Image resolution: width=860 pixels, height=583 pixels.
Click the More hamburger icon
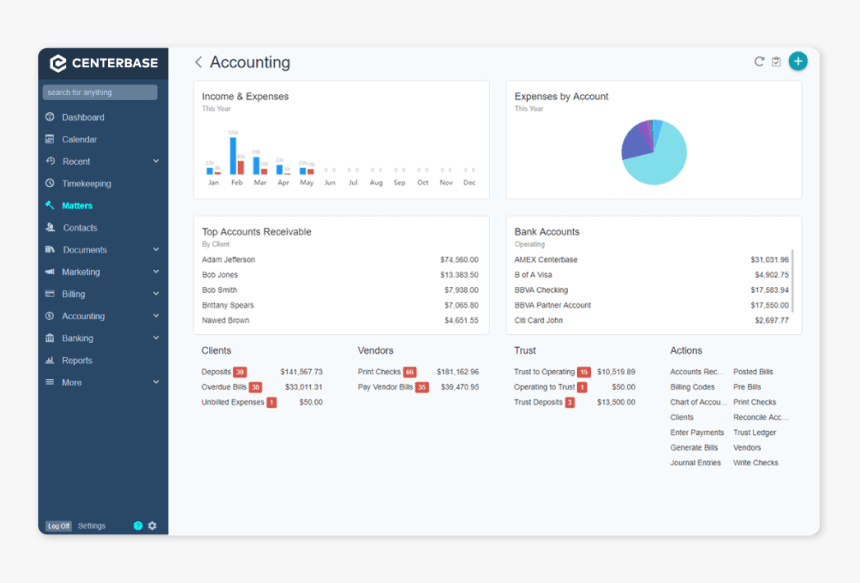tap(50, 382)
